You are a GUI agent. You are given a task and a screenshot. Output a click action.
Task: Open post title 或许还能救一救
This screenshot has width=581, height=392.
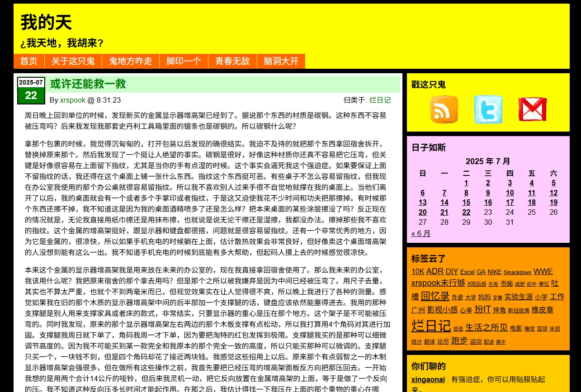88,84
